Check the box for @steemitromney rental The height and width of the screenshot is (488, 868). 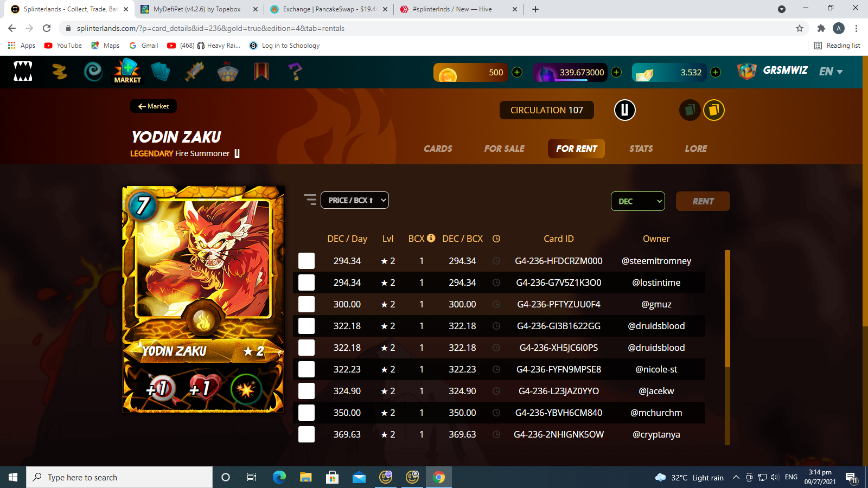(x=307, y=261)
